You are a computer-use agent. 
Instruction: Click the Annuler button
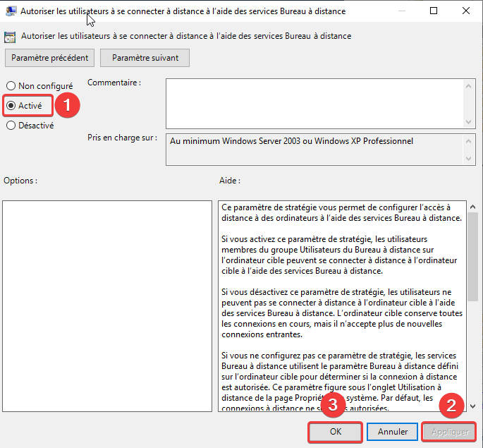pyautogui.click(x=393, y=431)
